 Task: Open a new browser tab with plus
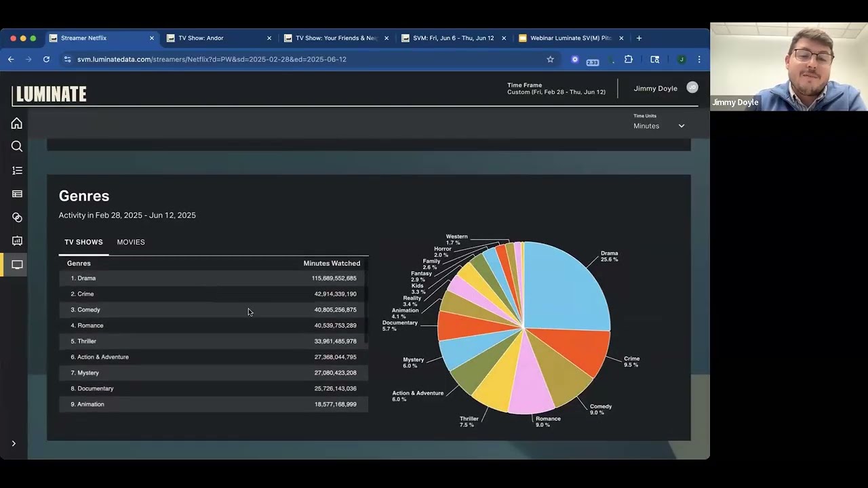tap(639, 38)
